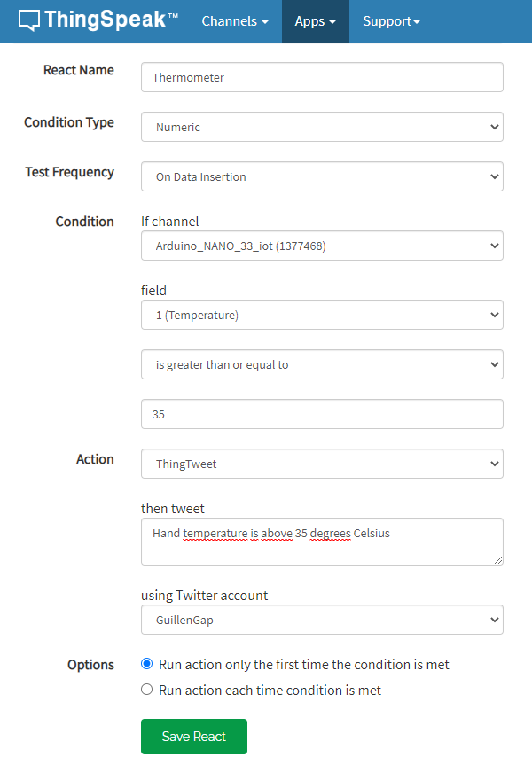Click the caret arrow beside Channels
The height and width of the screenshot is (765, 532).
265,22
